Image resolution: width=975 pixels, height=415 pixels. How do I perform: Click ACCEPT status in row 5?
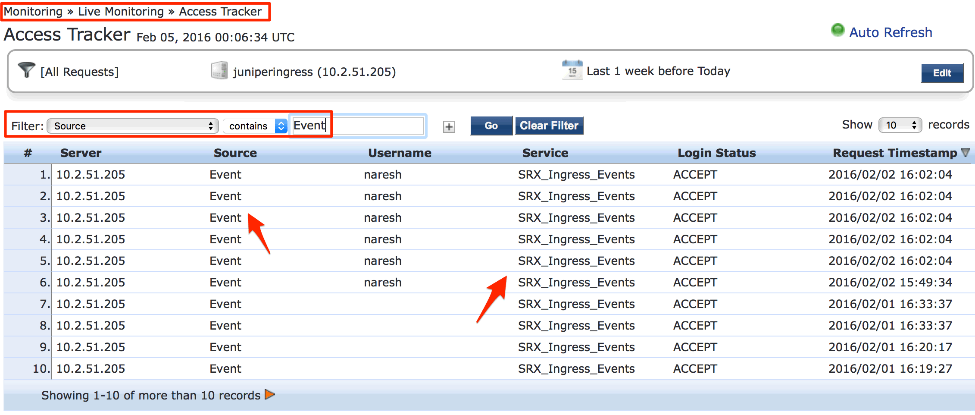(x=695, y=261)
